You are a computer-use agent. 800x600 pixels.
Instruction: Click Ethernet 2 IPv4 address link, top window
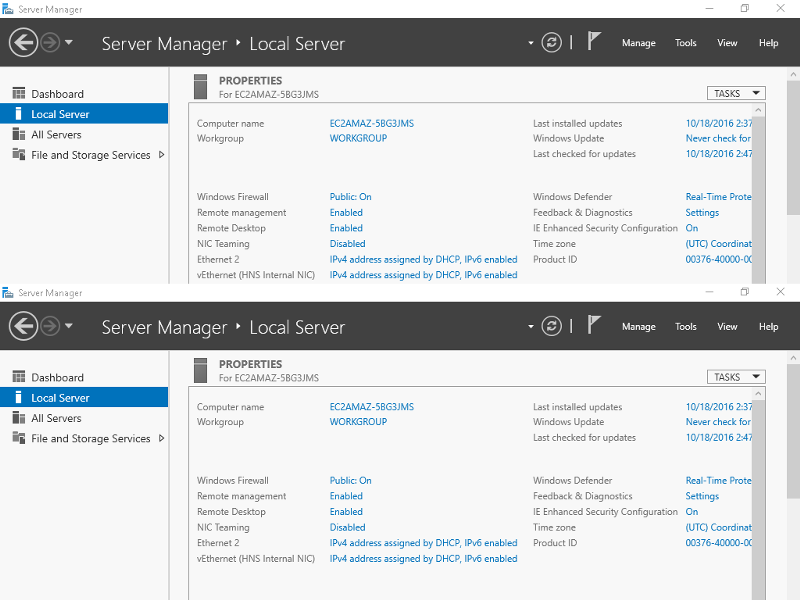(x=423, y=260)
